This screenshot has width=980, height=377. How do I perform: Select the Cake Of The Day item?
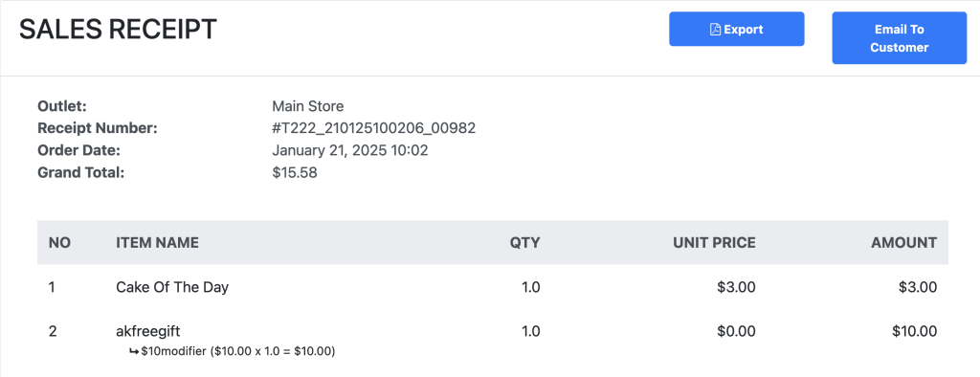[x=172, y=288]
